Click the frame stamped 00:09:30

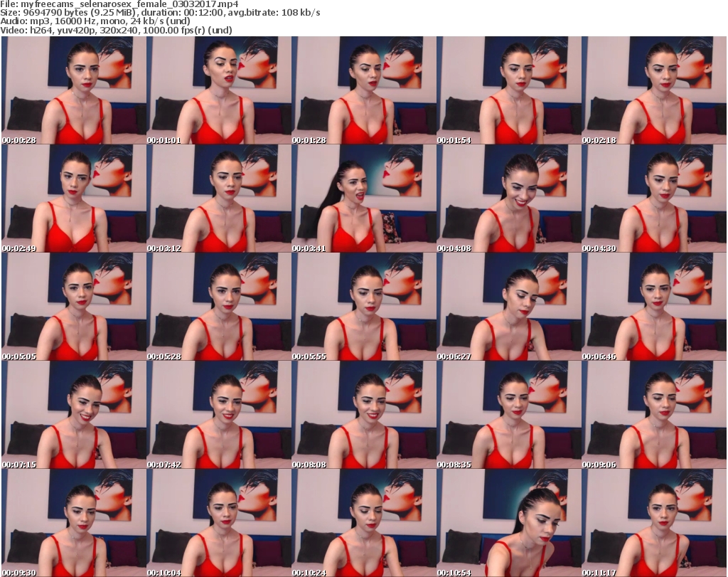coord(73,523)
